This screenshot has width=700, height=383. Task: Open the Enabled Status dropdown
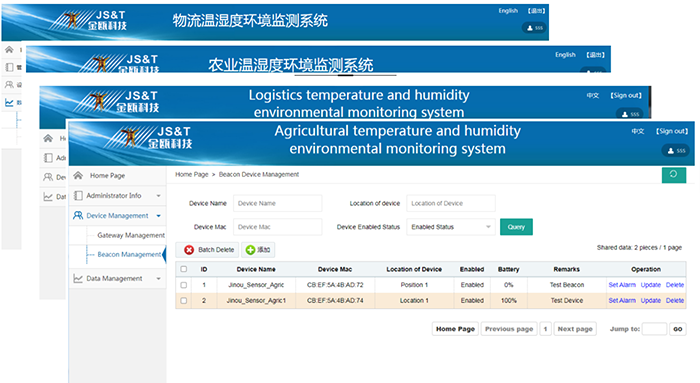point(450,227)
